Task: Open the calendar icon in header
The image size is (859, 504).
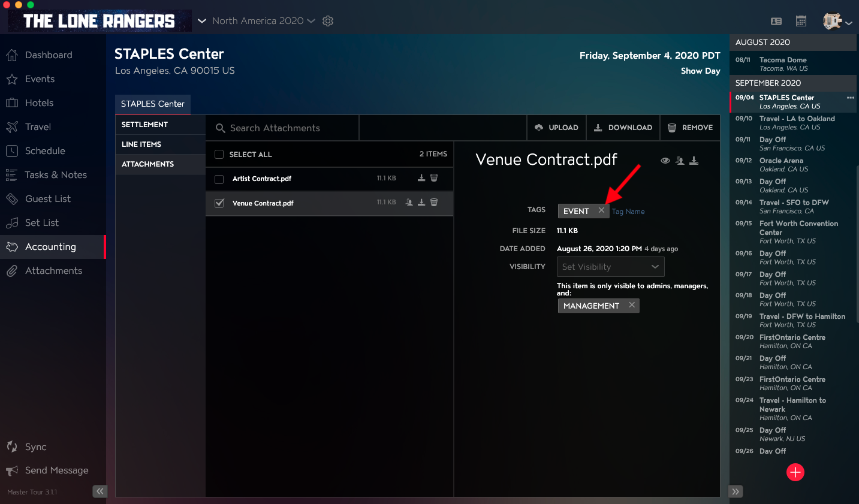Action: point(801,22)
